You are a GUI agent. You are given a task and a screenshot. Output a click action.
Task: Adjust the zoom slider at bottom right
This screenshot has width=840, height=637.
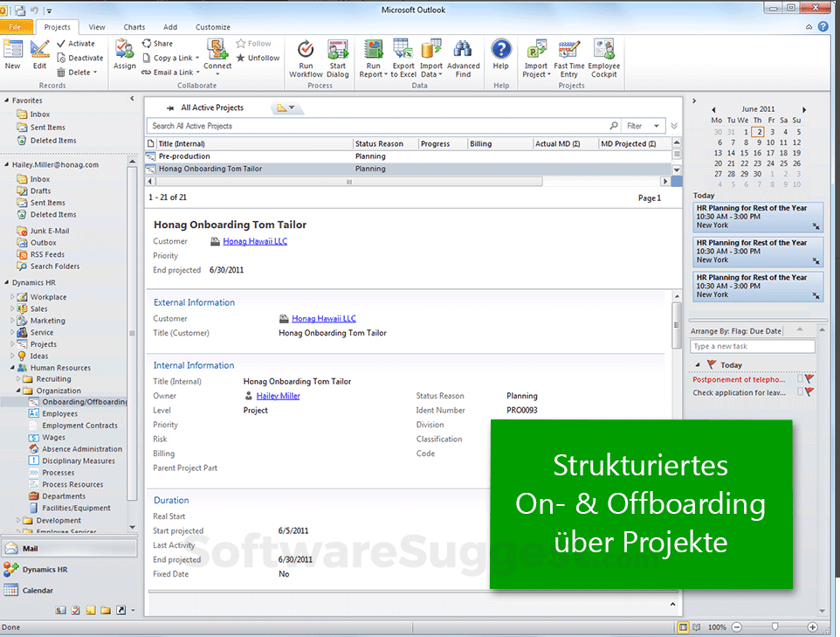click(x=773, y=627)
